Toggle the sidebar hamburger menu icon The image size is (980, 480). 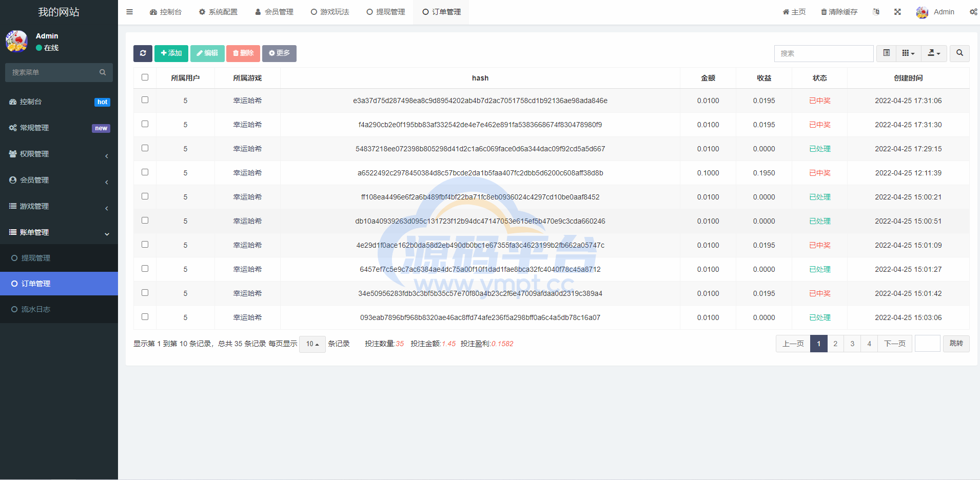point(129,12)
